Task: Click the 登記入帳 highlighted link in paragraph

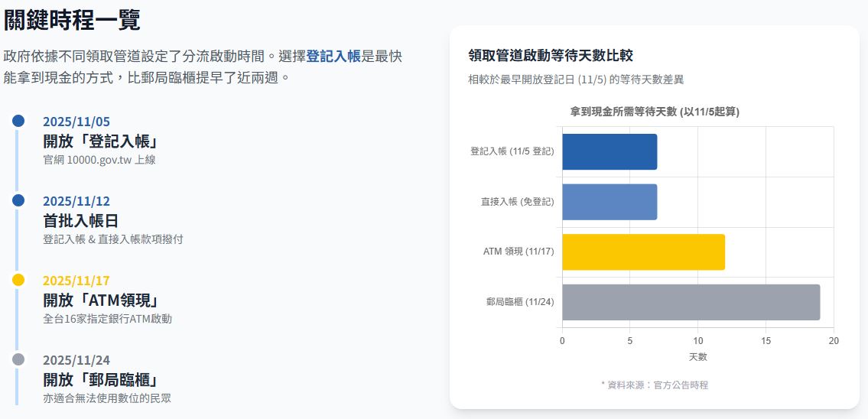Action: (x=333, y=57)
